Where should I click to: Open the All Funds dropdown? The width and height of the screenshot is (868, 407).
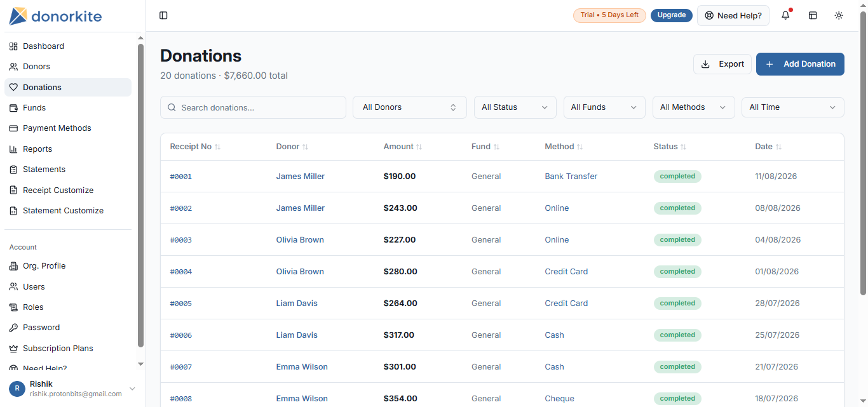[x=604, y=107]
